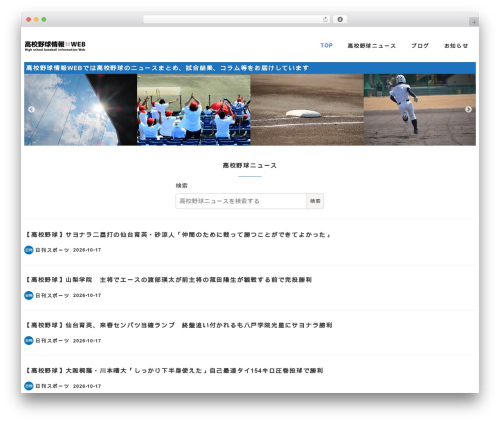This screenshot has width=500, height=423.
Task: Click the blue banner text 高校野球情報WEBでは
Action: 167,68
